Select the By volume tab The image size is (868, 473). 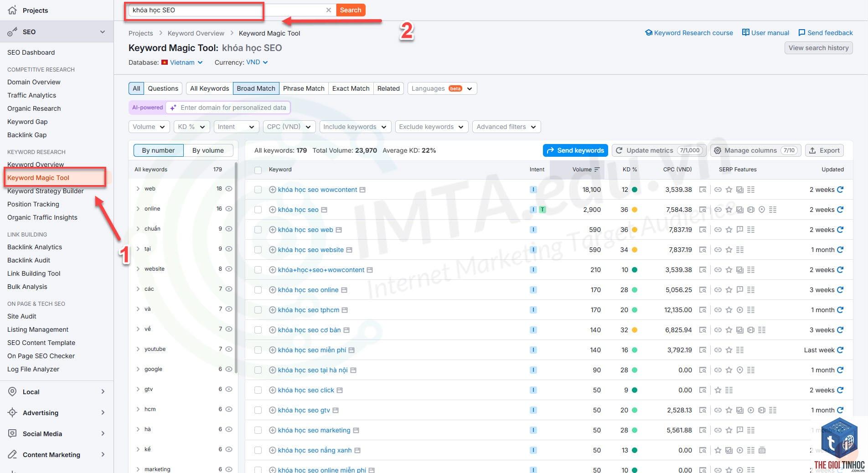(x=208, y=150)
